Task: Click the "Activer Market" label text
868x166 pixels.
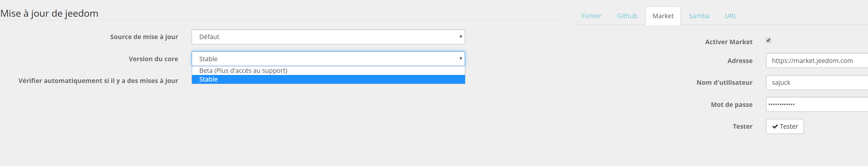Action: (729, 42)
